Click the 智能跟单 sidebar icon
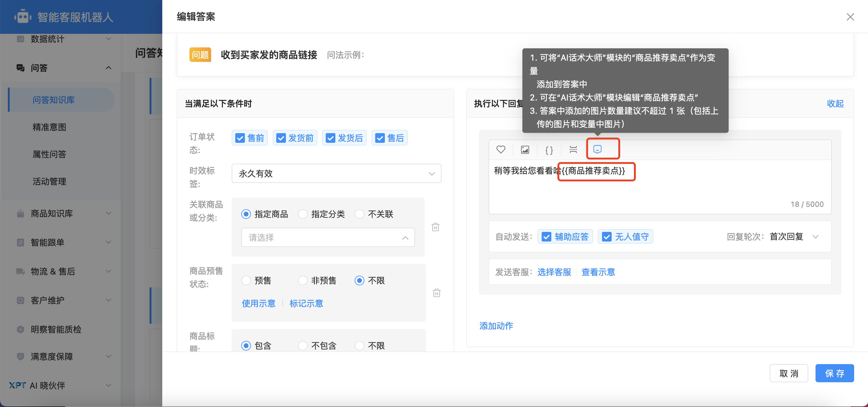 click(21, 242)
